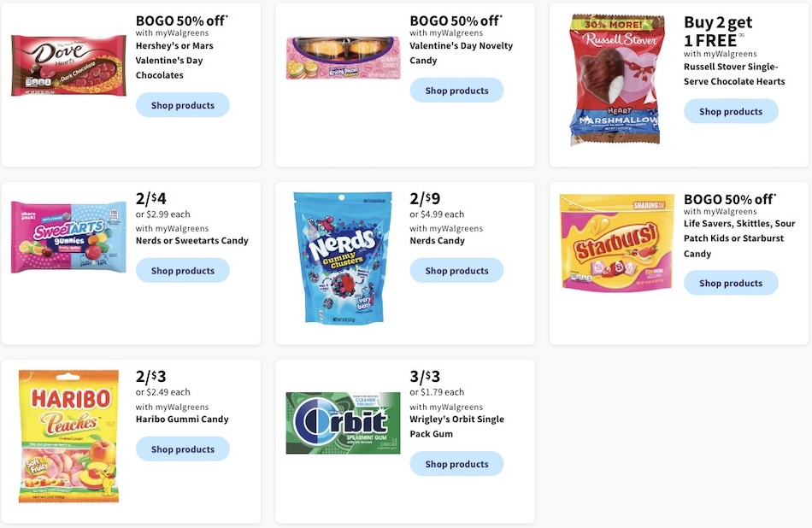This screenshot has width=812, height=528.
Task: Open the Orbit Spearmint Gum pack image
Action: pyautogui.click(x=342, y=422)
